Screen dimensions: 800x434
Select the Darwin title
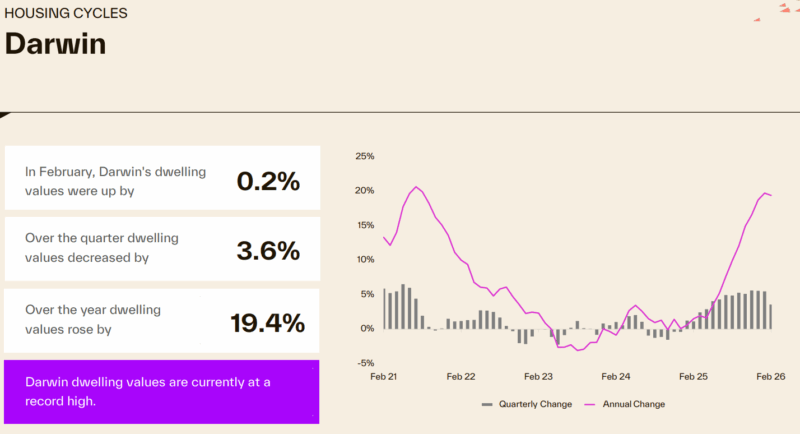point(55,45)
